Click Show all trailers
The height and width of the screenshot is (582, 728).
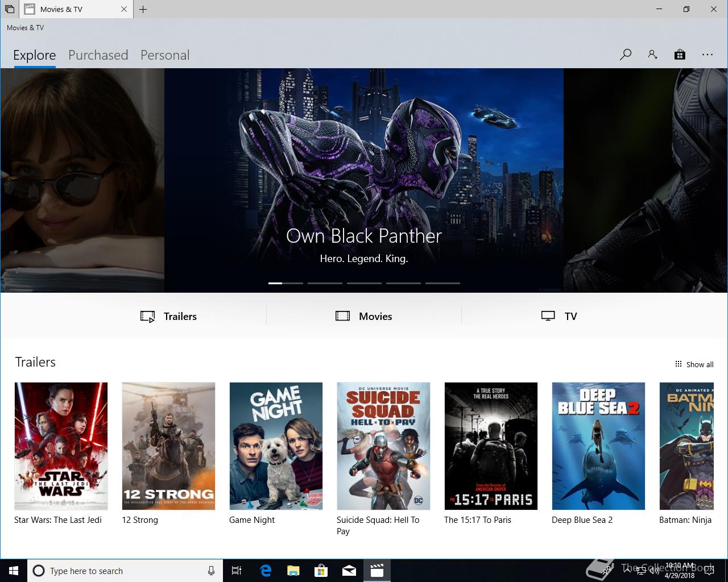tap(694, 364)
